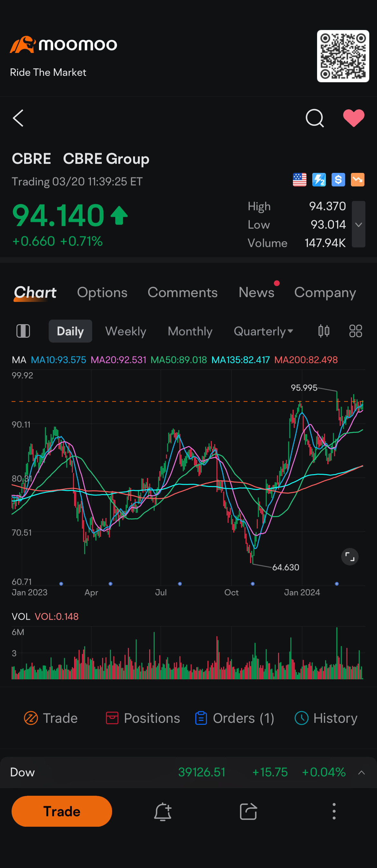Open the News tab
This screenshot has width=377, height=868.
tap(256, 293)
